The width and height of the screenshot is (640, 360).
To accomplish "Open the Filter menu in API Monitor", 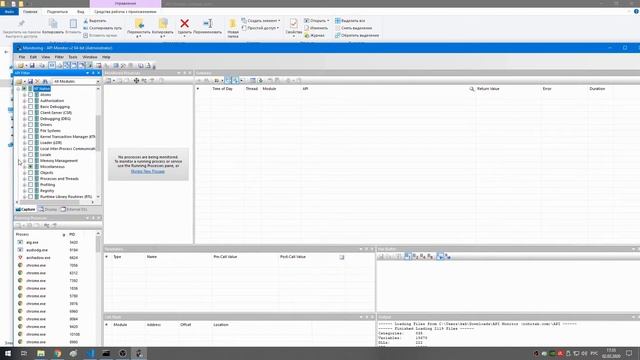I will pyautogui.click(x=59, y=57).
